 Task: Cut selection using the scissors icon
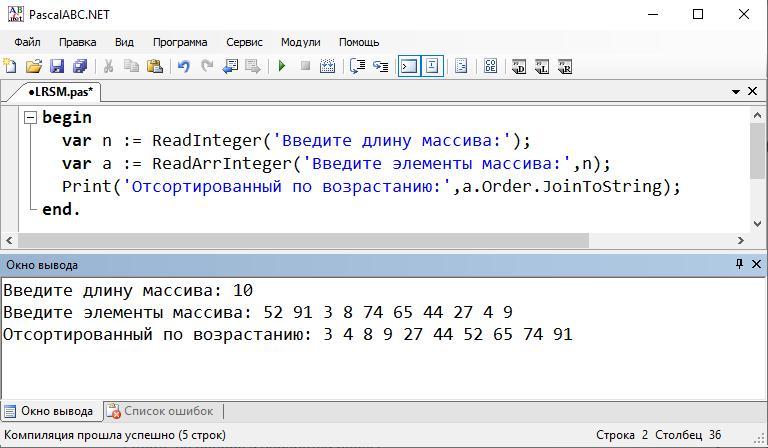pos(108,66)
